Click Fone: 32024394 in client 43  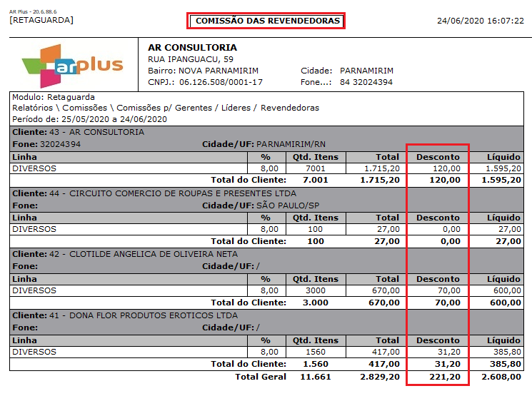(46, 144)
